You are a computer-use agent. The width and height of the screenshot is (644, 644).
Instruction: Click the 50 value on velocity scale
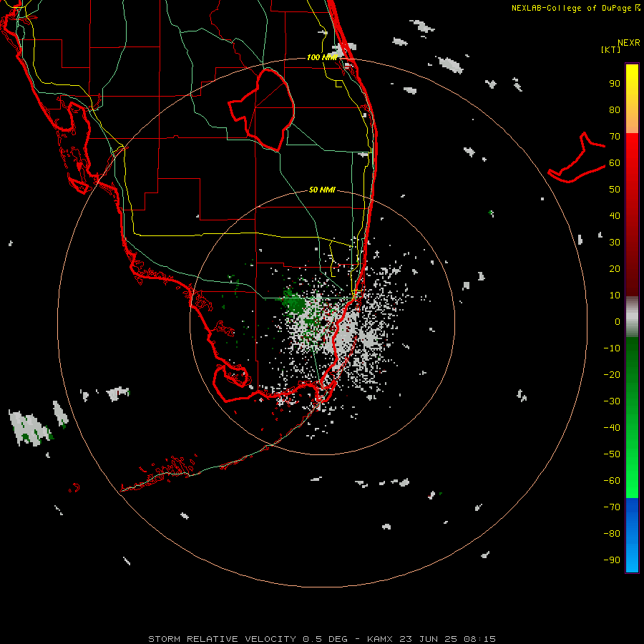click(615, 190)
